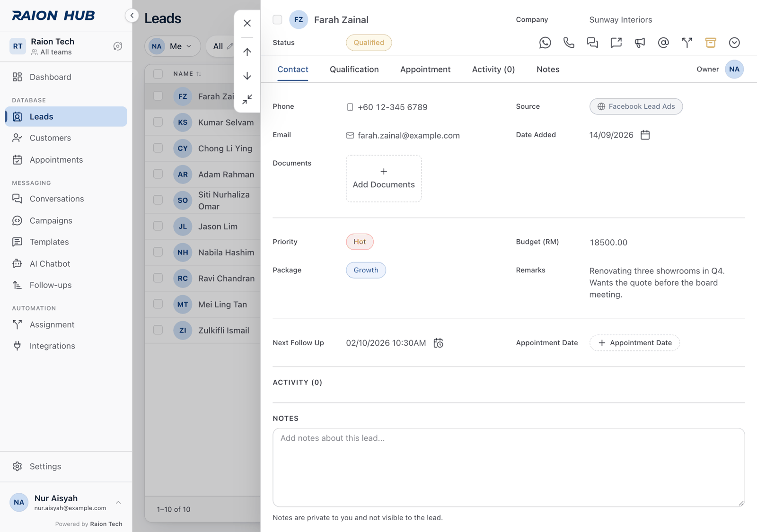
Task: Go to next lead with down arrow
Action: [247, 76]
